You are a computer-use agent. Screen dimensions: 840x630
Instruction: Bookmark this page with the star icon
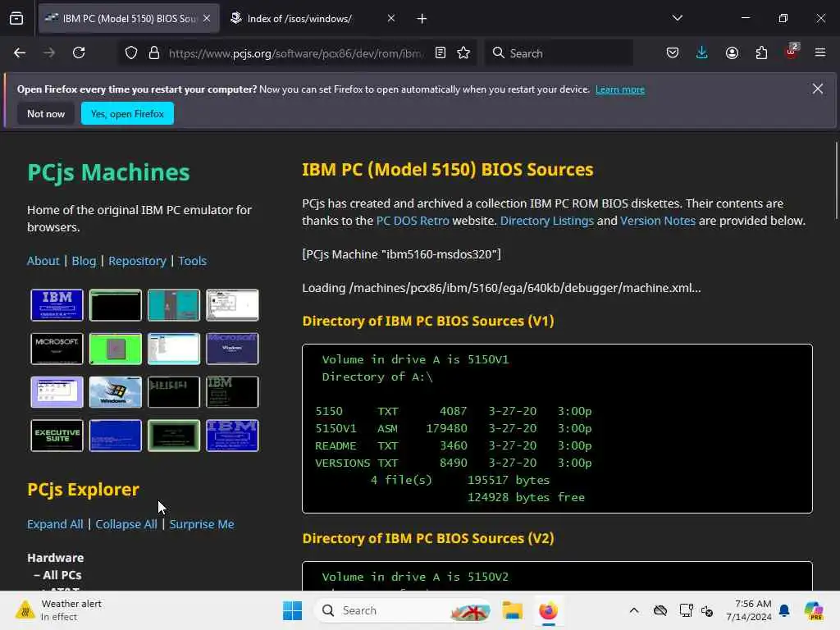tap(463, 52)
